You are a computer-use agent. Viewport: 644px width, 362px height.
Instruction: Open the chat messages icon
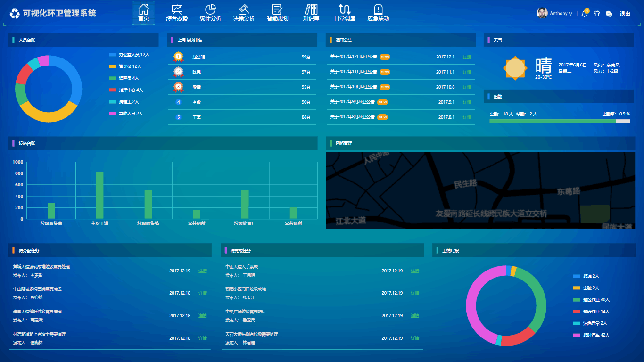coord(609,14)
